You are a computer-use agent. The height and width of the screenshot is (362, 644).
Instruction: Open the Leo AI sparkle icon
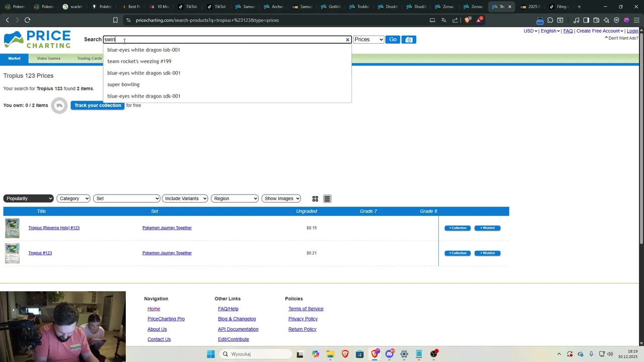point(606,20)
